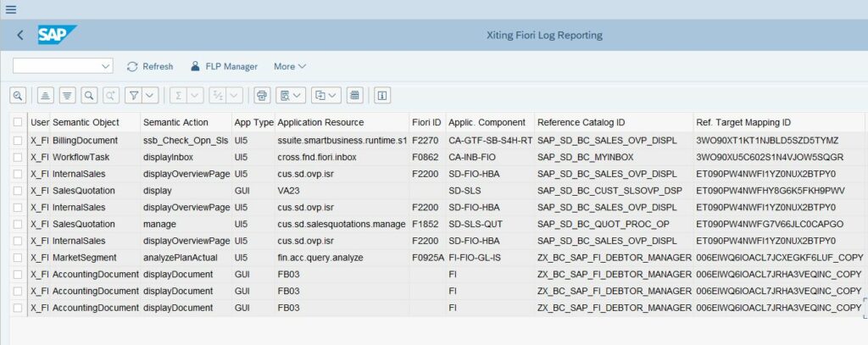This screenshot has height=345, width=868.
Task: Expand the More menu
Action: click(290, 66)
